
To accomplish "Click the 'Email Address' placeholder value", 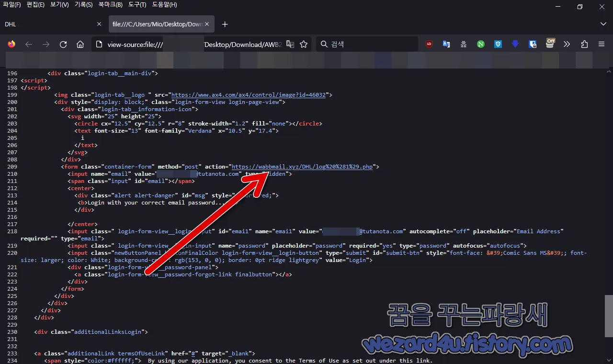I will coord(538,231).
